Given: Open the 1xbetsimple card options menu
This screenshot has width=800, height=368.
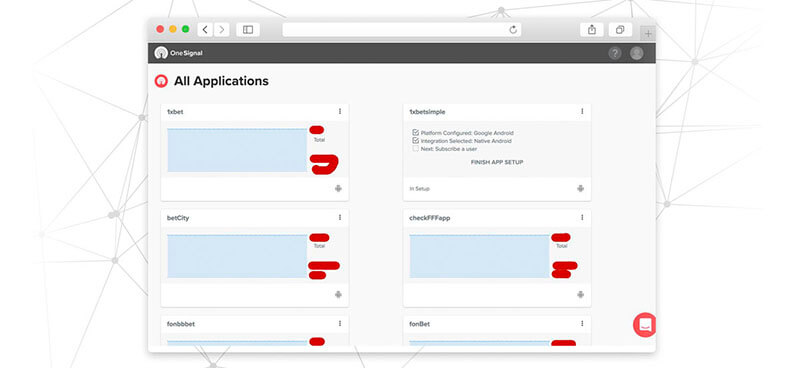Looking at the screenshot, I should 582,111.
